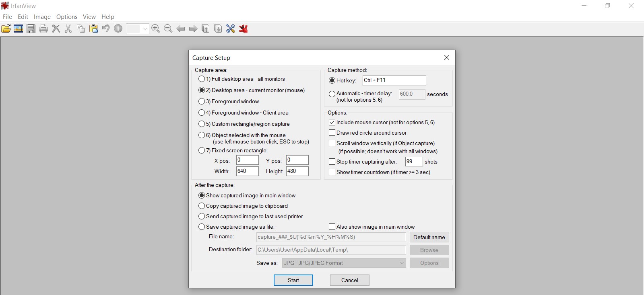Choose Foreground window - Client area
This screenshot has width=644, height=295.
(244, 113)
